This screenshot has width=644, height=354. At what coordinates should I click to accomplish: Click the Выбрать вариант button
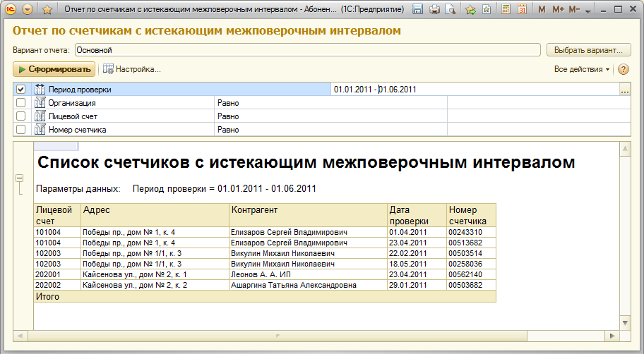pos(588,50)
